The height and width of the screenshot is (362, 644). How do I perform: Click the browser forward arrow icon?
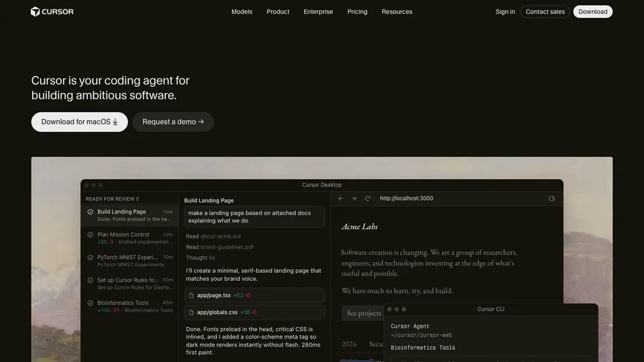click(354, 198)
